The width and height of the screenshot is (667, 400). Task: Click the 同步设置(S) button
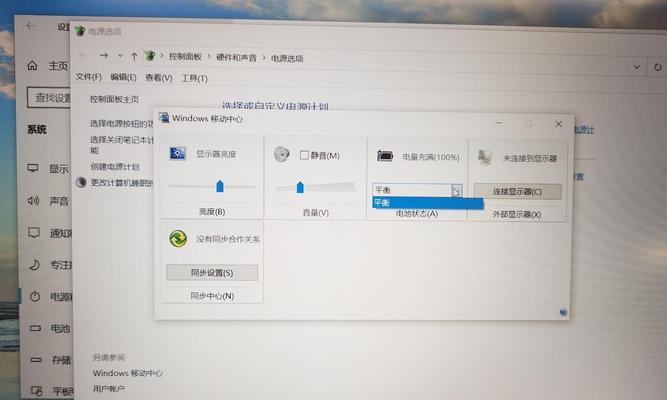212,272
